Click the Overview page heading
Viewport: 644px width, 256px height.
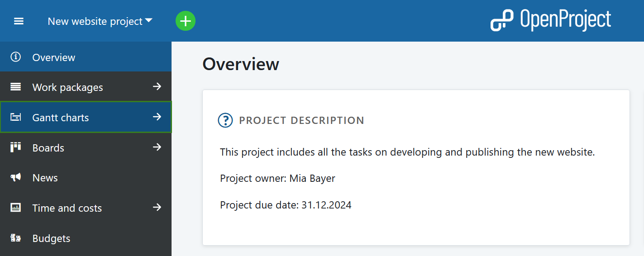[x=241, y=64]
